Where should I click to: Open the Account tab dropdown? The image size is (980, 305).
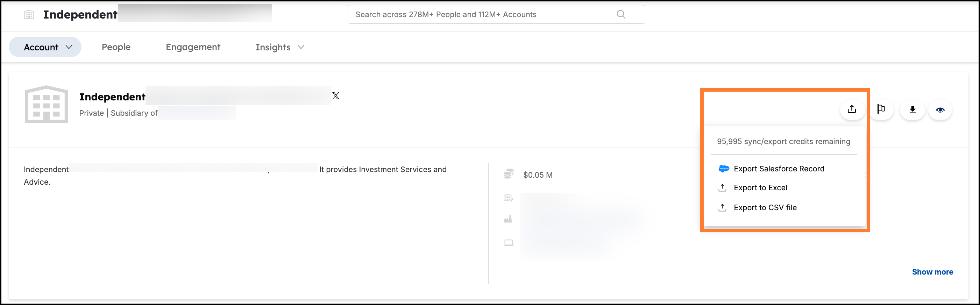(45, 47)
